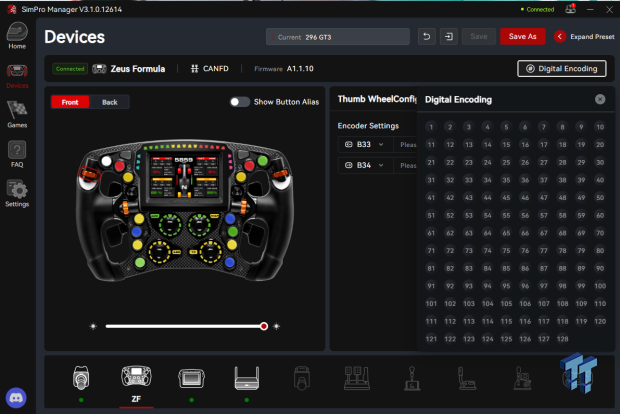Select encoding number 50

coord(600,198)
